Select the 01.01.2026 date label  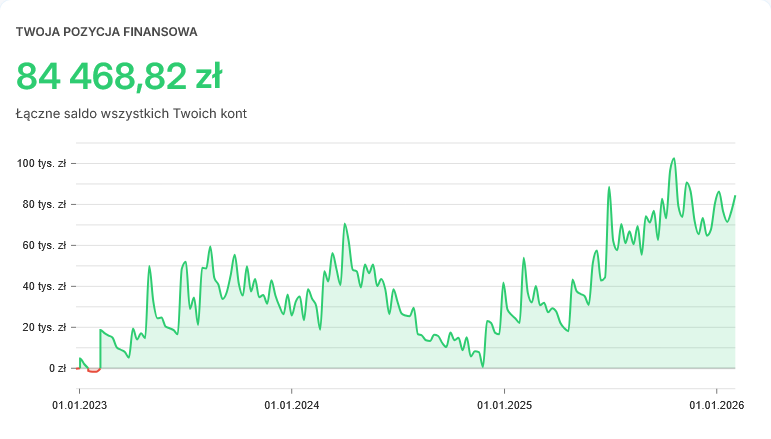[x=716, y=405]
